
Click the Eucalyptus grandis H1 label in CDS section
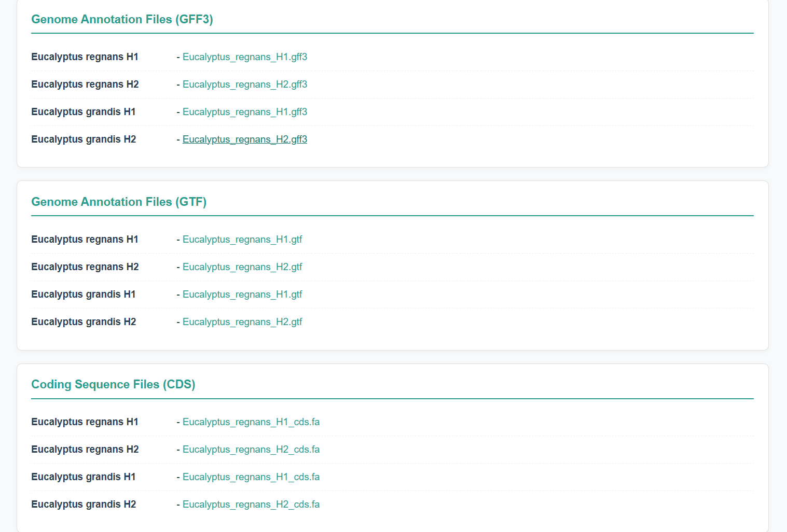83,477
